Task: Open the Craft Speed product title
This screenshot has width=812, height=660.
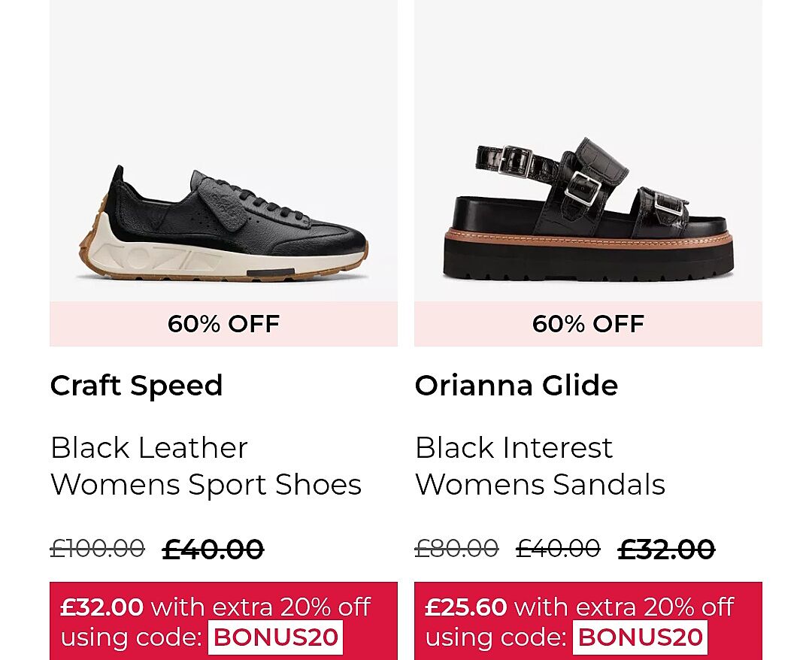Action: [x=137, y=386]
